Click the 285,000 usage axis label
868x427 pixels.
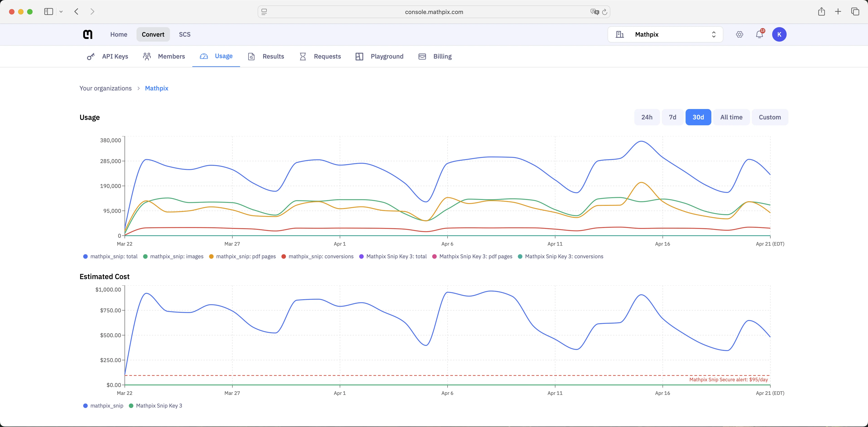click(x=110, y=161)
